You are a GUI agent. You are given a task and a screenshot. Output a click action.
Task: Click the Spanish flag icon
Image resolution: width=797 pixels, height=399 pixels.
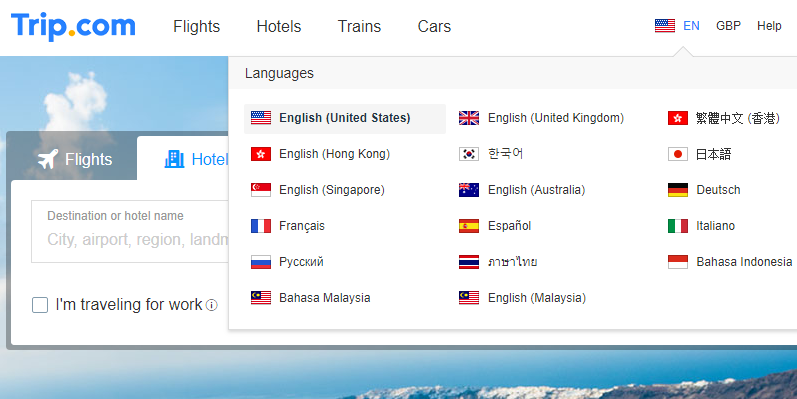pos(469,226)
